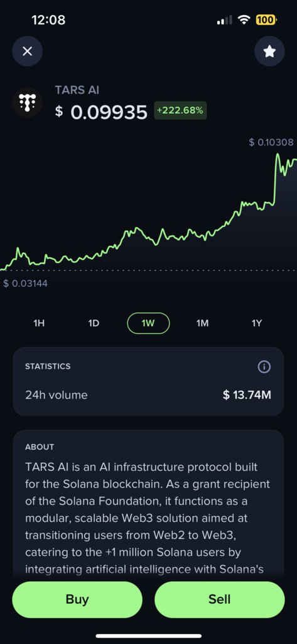Viewport: 297px width, 644px height.
Task: Select the 1W chart timeframe
Action: tap(148, 323)
